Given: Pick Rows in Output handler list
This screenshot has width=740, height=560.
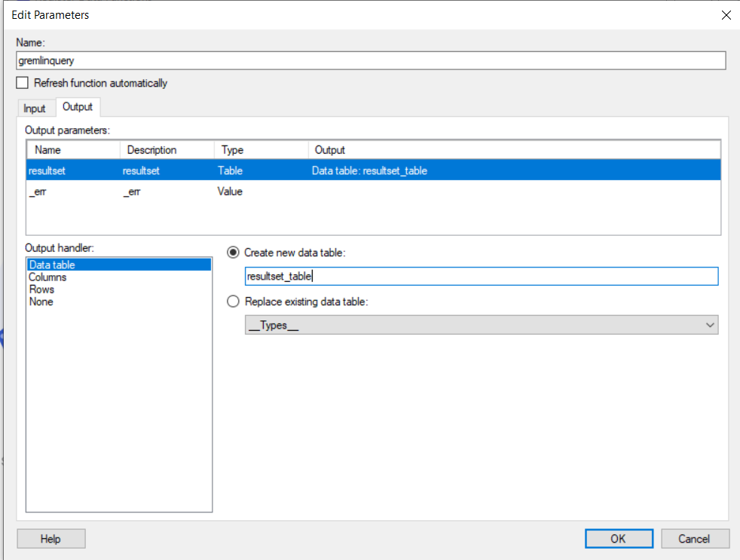Looking at the screenshot, I should click(x=41, y=289).
